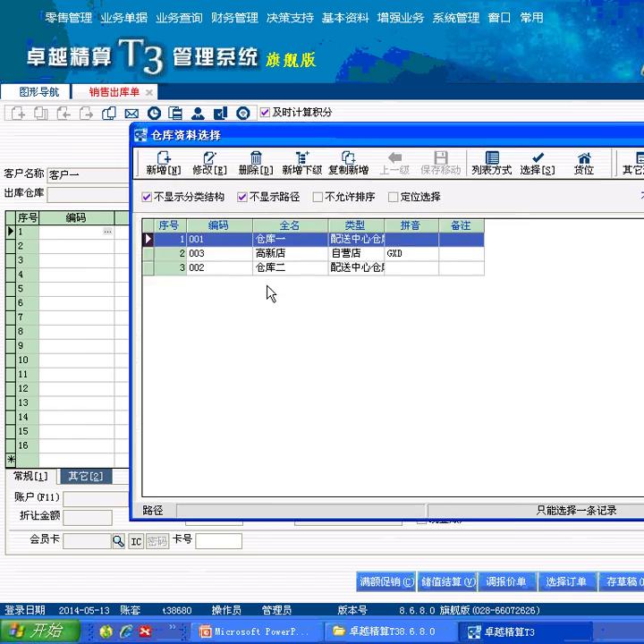Switch view with 列表方式 icon
Screen dimensions: 644x644
click(x=492, y=157)
